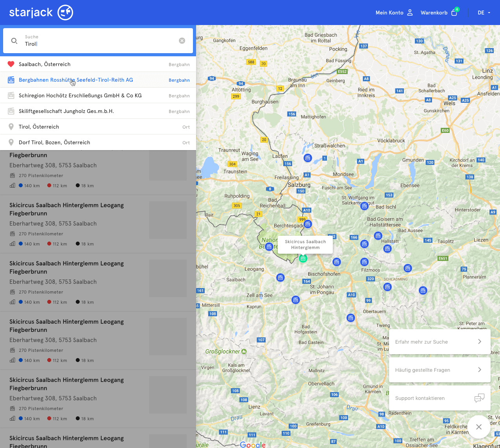500x448 pixels.
Task: Click the cart bag icon with badge
Action: (x=454, y=13)
